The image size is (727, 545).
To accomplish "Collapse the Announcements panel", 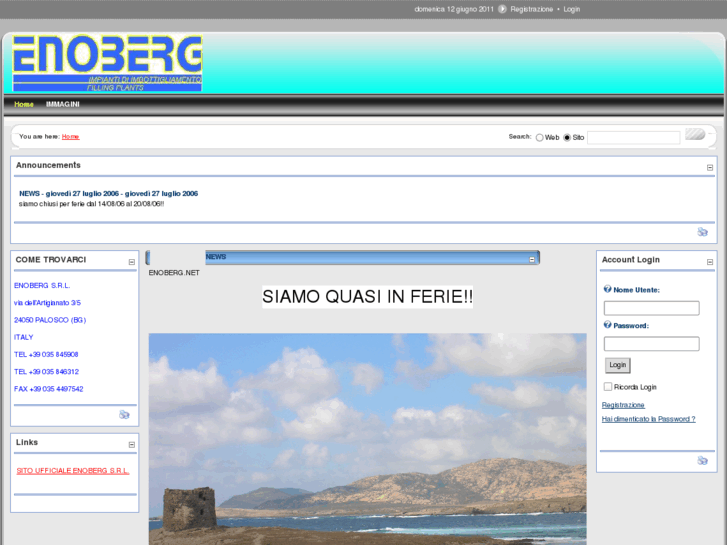I will [x=710, y=167].
